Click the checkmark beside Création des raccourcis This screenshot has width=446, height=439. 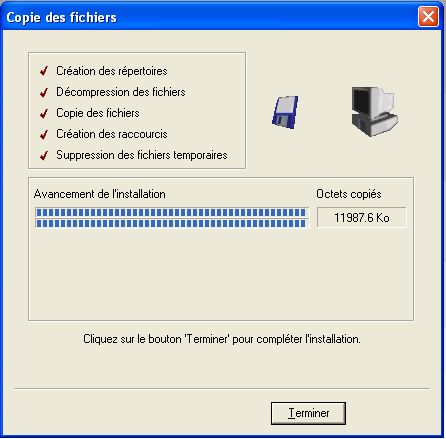point(44,134)
